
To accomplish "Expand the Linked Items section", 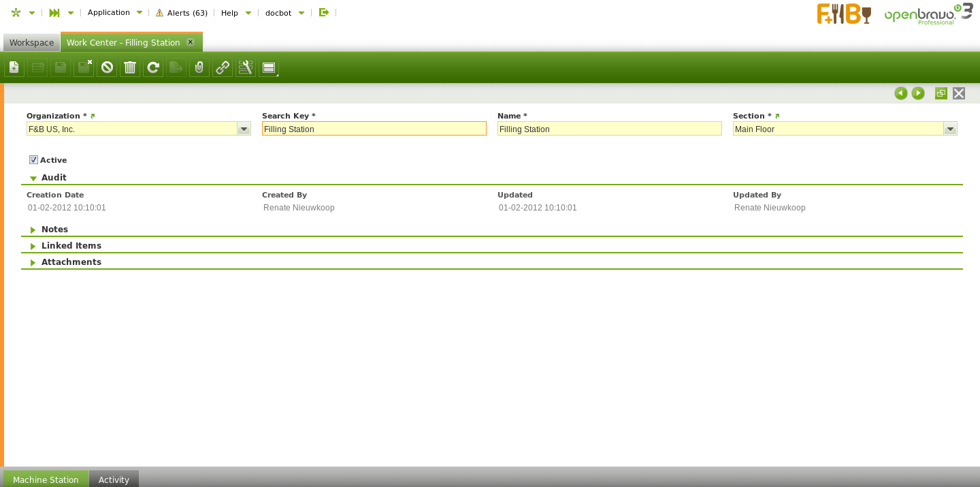I will click(71, 246).
